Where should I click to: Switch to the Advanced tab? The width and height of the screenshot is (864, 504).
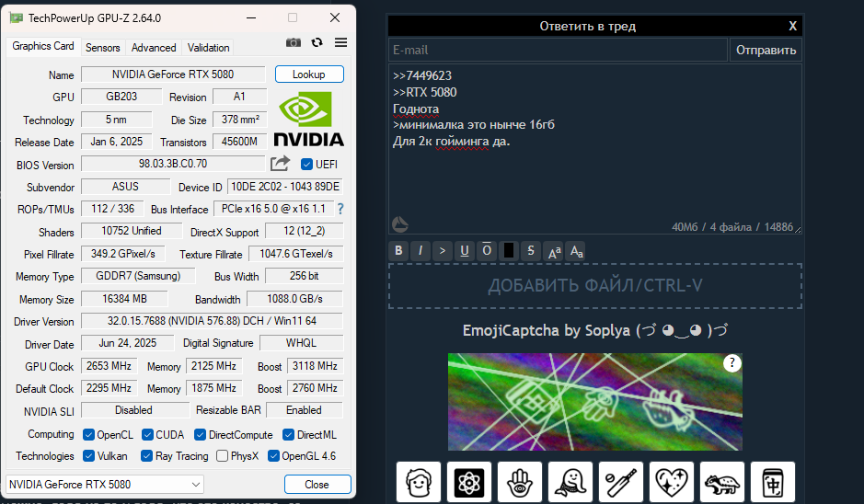(154, 48)
